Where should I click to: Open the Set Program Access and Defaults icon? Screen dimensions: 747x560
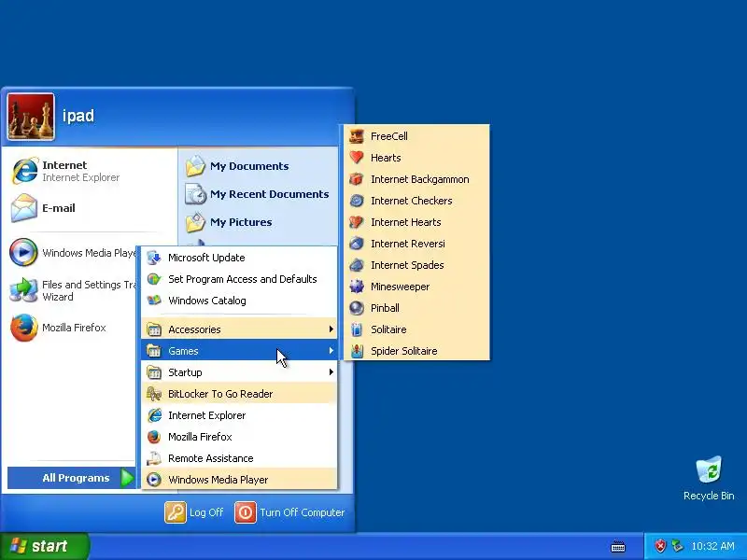(x=154, y=279)
